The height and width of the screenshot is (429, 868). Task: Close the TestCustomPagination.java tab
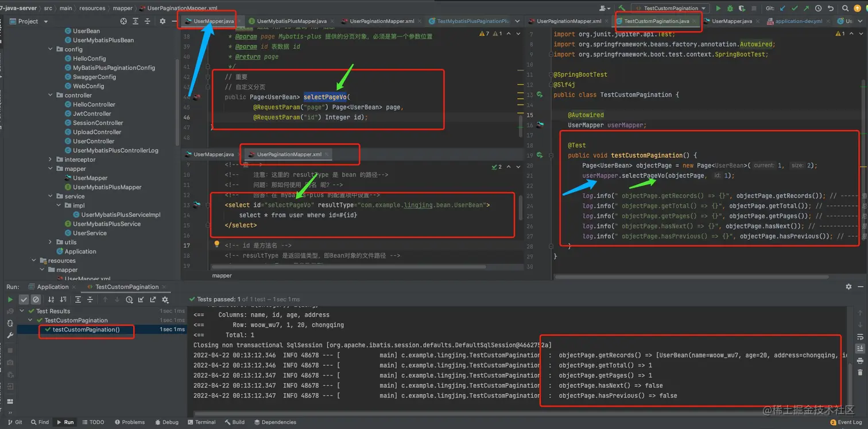click(695, 21)
